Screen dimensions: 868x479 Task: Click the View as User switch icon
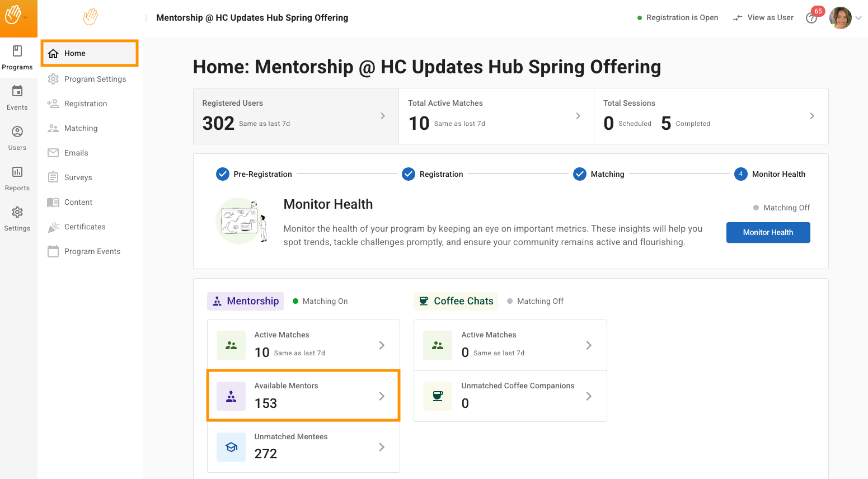(x=738, y=18)
